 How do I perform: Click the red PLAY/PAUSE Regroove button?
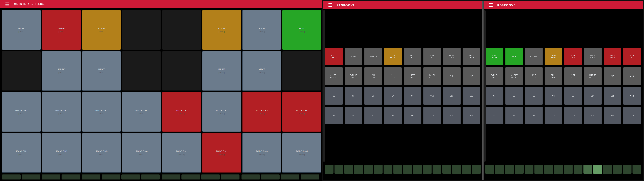tap(334, 56)
